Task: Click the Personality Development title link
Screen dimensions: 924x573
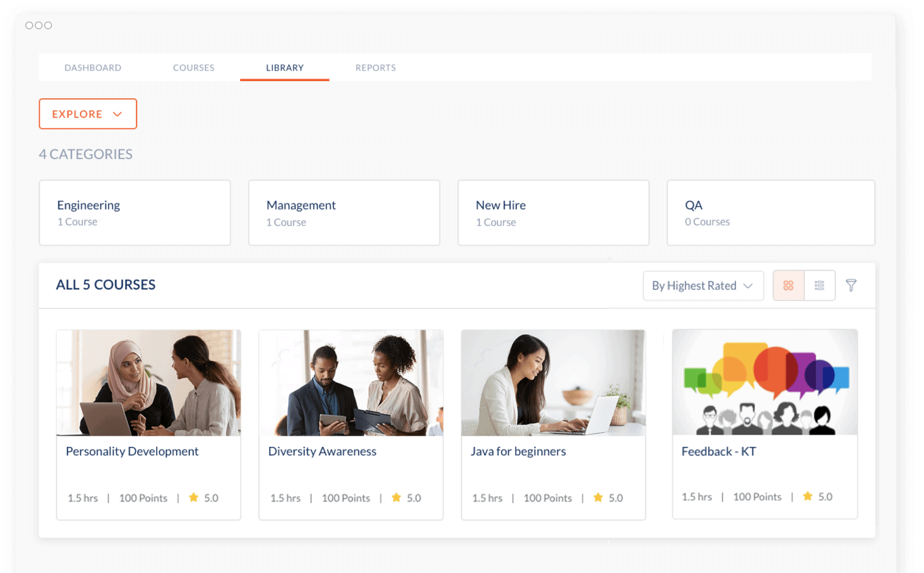Action: point(132,451)
